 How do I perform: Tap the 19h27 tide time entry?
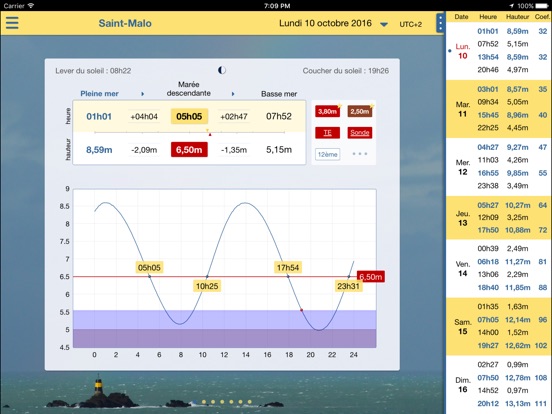488,345
